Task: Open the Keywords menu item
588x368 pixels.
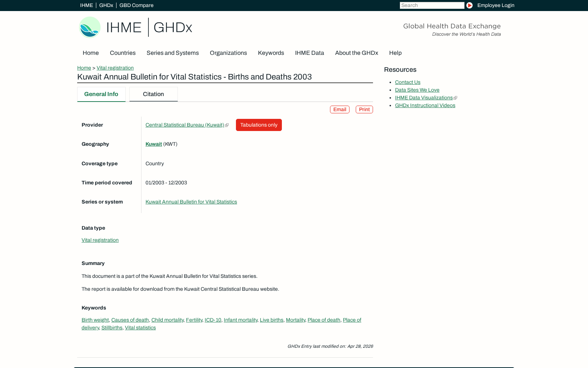Action: 271,53
